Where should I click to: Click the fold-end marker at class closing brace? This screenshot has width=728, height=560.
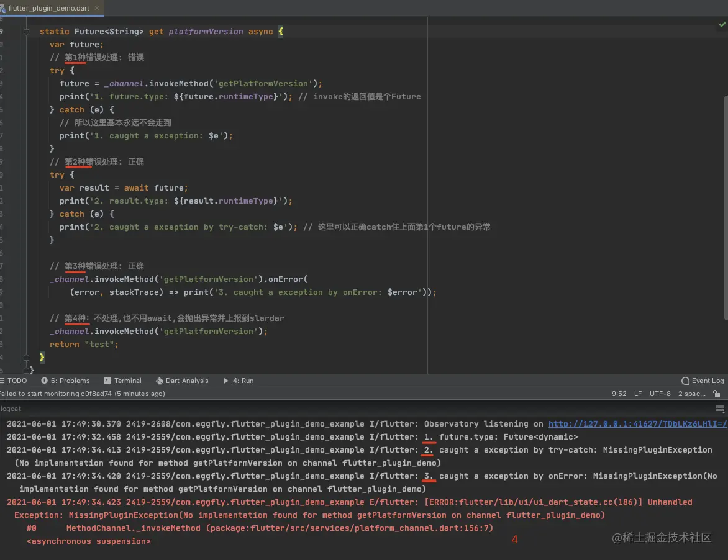coord(27,370)
